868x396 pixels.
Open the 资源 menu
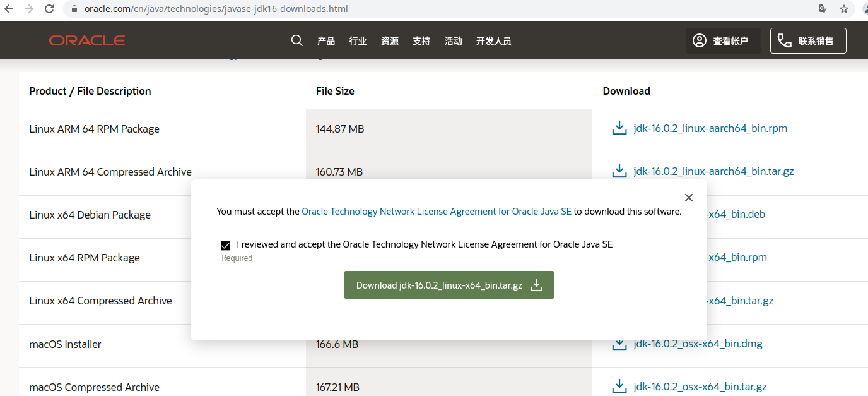click(390, 41)
